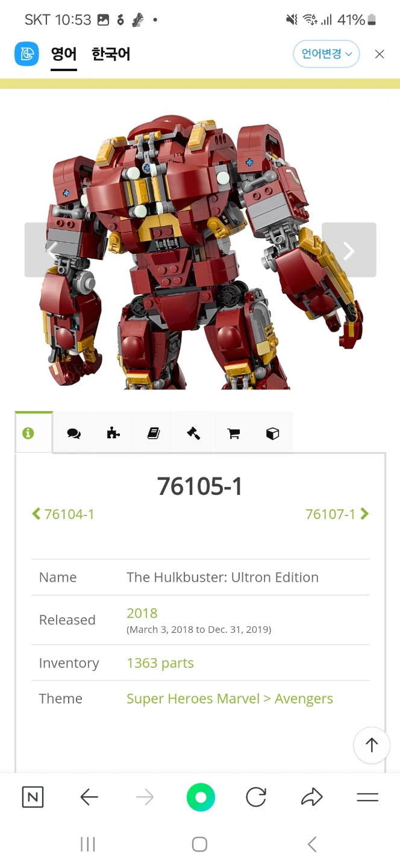The height and width of the screenshot is (868, 400).
Task: Open the 3D cube tab
Action: (x=273, y=433)
